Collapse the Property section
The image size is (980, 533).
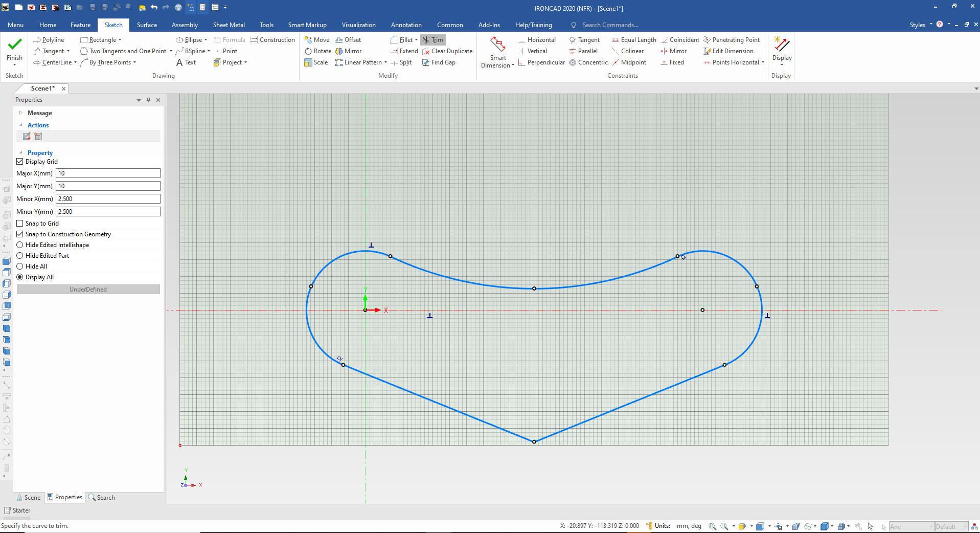[x=21, y=152]
